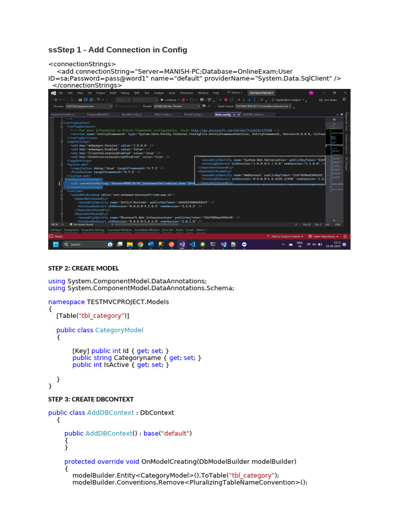The width and height of the screenshot is (399, 532).
Task: Open the blue Visual Studio Code taskbar icon
Action: tap(192, 244)
